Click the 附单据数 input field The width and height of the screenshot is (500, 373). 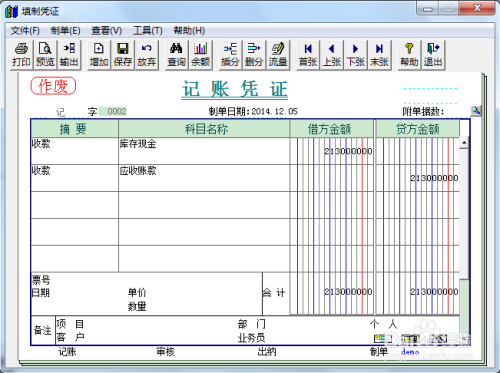458,112
